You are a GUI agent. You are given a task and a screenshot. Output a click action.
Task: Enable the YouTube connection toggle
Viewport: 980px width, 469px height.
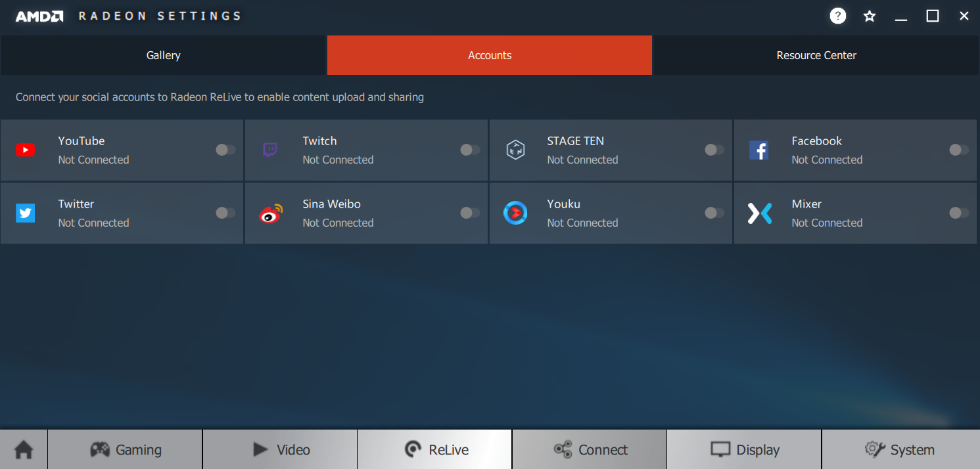225,150
